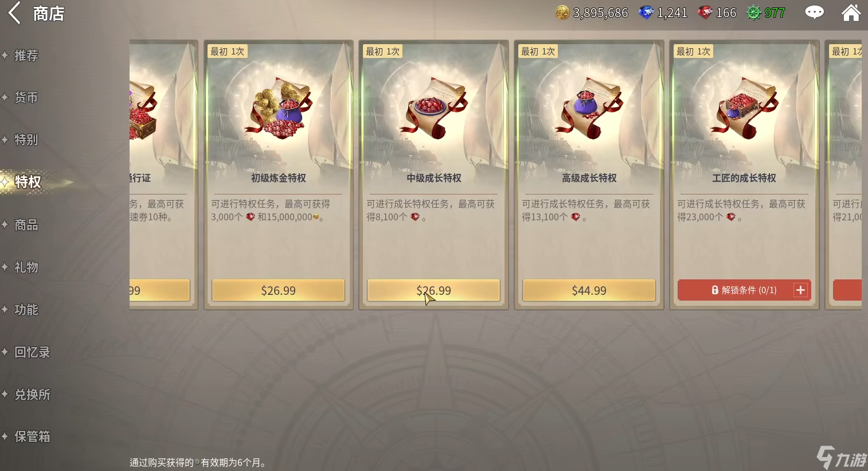Screen dimensions: 868x471
Task: Open the 回忆录 category
Action: coord(32,352)
